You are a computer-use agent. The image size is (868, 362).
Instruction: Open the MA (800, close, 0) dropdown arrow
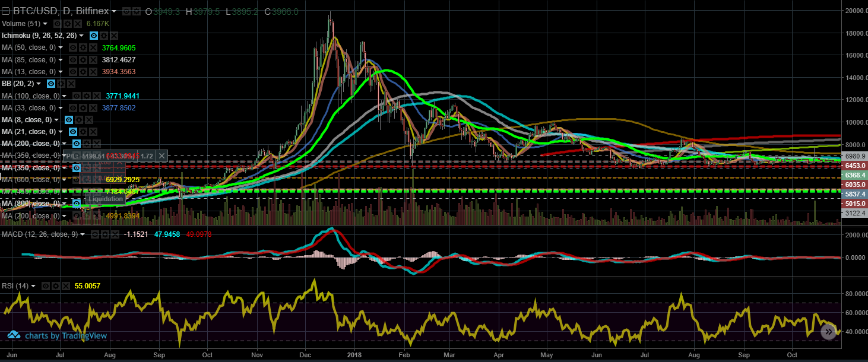coord(64,204)
